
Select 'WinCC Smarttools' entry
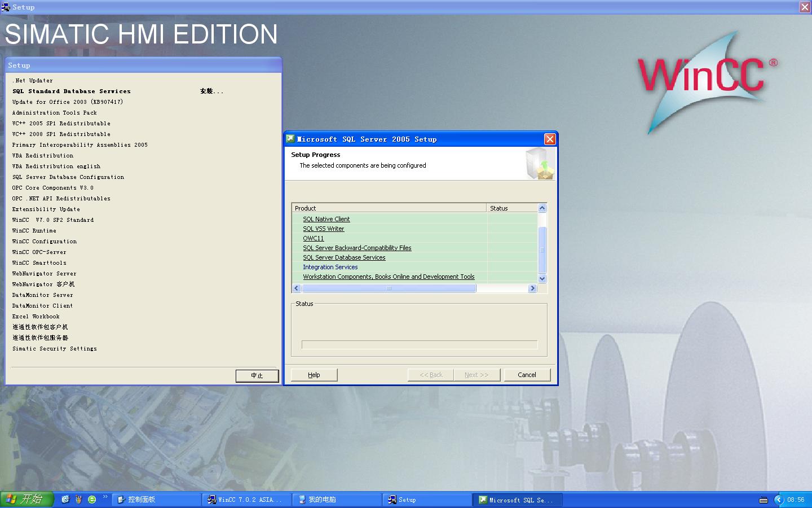point(39,263)
